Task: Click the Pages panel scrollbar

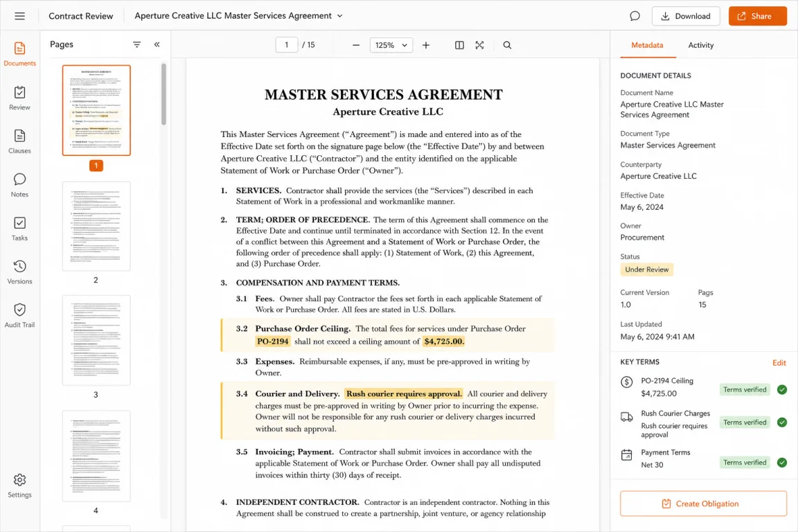Action: [164, 94]
